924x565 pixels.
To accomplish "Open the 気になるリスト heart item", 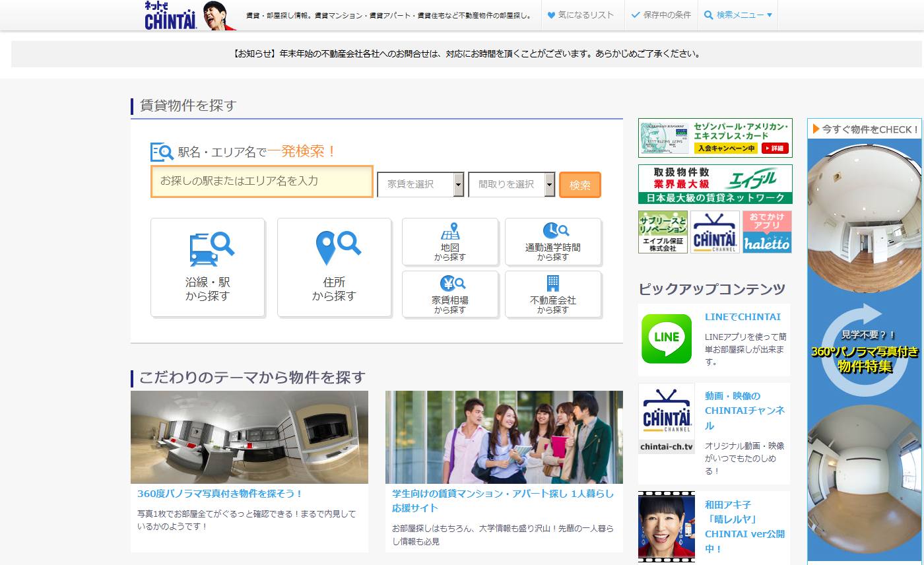I will (x=581, y=15).
